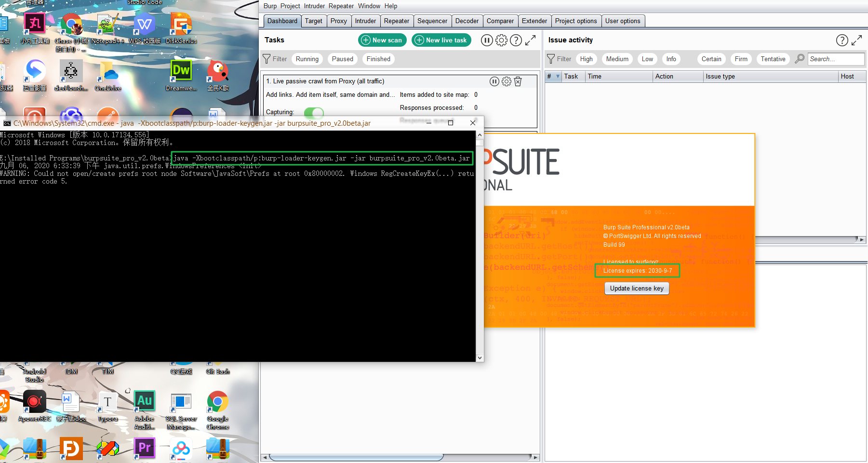Viewport: 868px width, 463px height.
Task: Open Google Chrome desktop shortcut
Action: pyautogui.click(x=218, y=410)
